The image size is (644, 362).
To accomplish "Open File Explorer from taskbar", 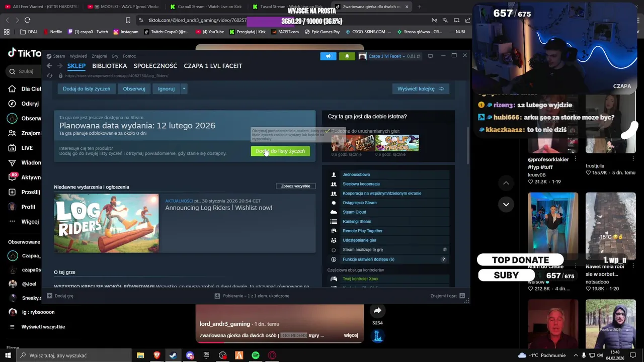I will [x=140, y=355].
